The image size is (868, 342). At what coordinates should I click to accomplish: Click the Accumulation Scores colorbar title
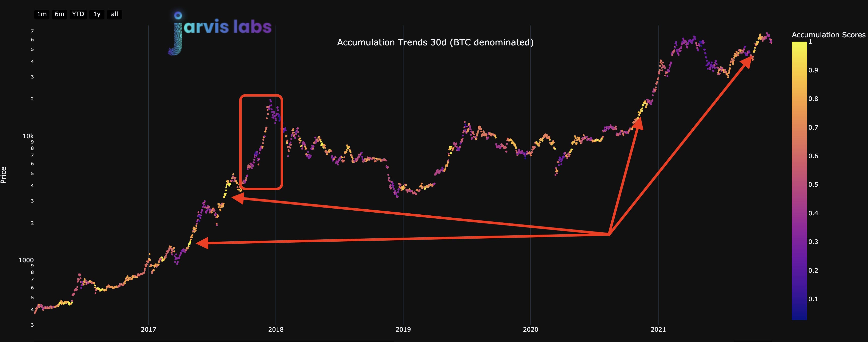828,35
